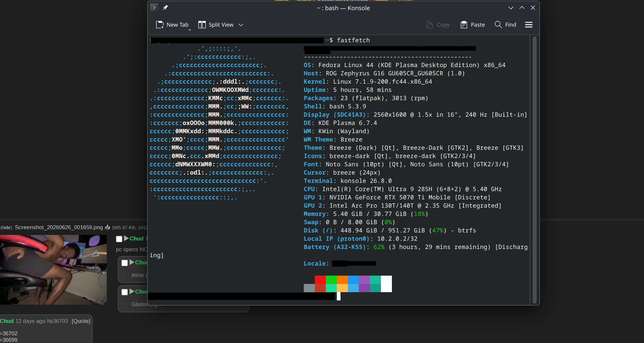Tick the checkbox on the 'mine' reply
Image resolution: width=644 pixels, height=343 pixels.
(125, 263)
